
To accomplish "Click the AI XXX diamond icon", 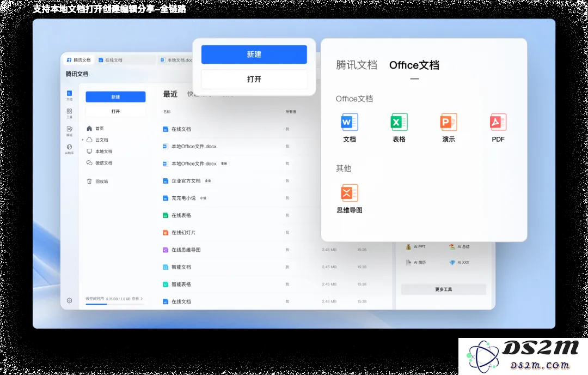I will pos(452,262).
